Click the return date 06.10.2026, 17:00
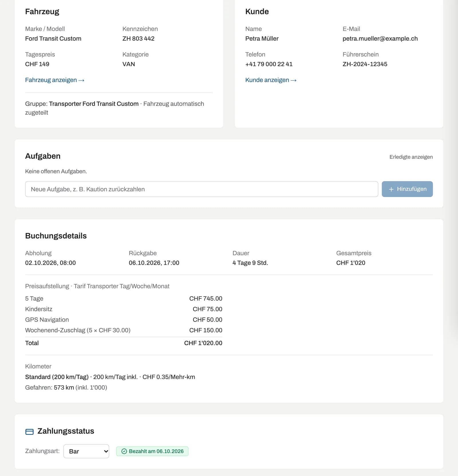458x476 pixels. pos(154,263)
